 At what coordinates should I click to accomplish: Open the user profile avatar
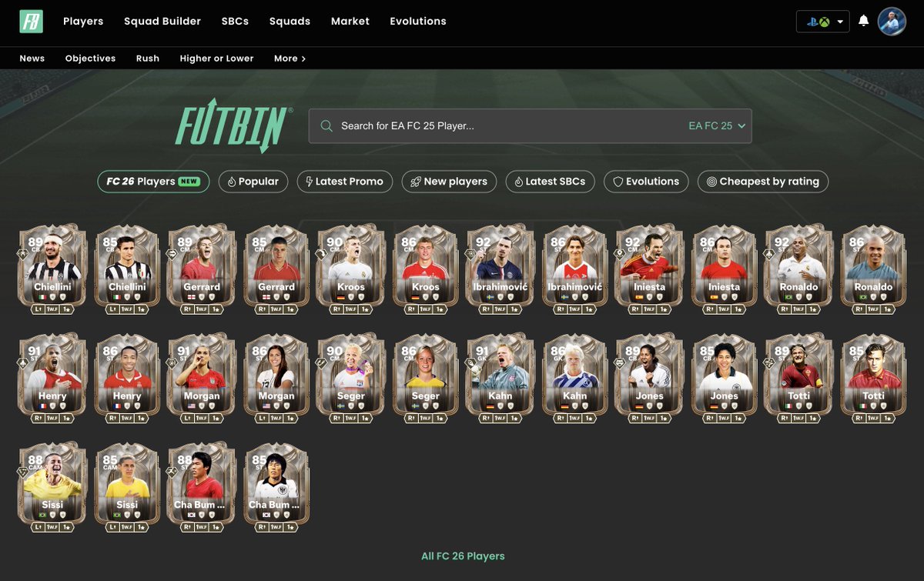(892, 22)
